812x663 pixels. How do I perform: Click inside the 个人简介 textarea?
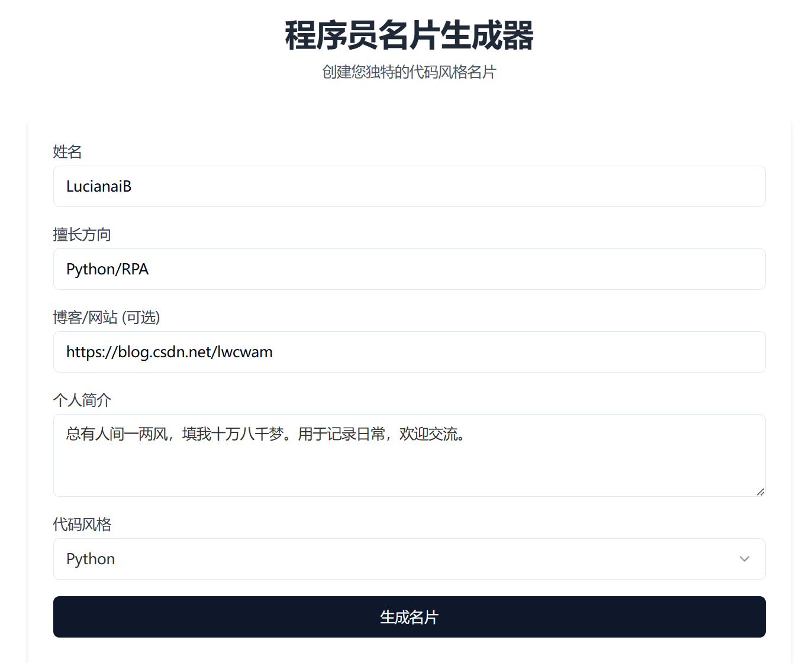click(409, 455)
